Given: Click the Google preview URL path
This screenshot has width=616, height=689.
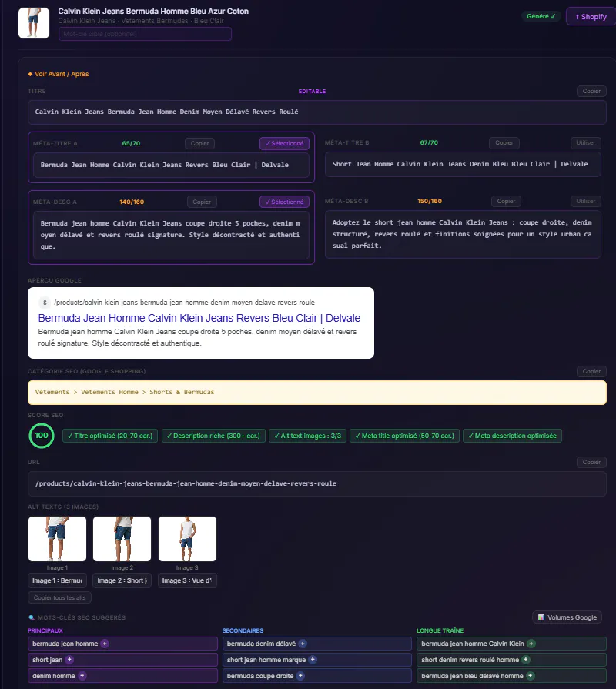Looking at the screenshot, I should click(185, 303).
